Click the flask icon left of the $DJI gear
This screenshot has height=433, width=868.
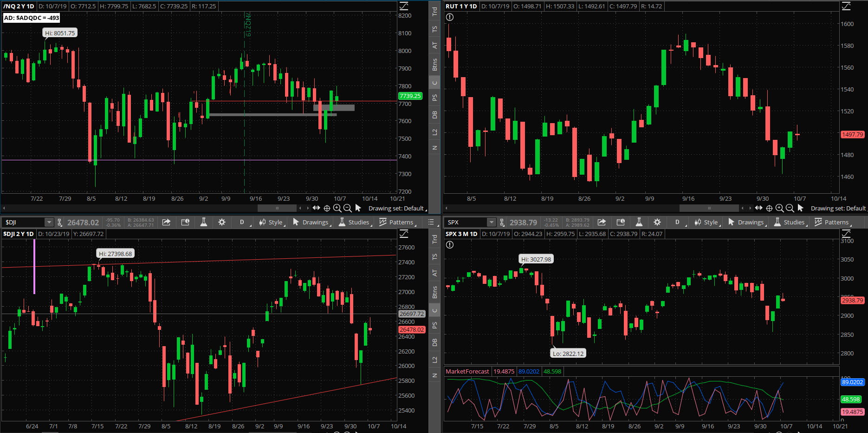[x=203, y=222]
